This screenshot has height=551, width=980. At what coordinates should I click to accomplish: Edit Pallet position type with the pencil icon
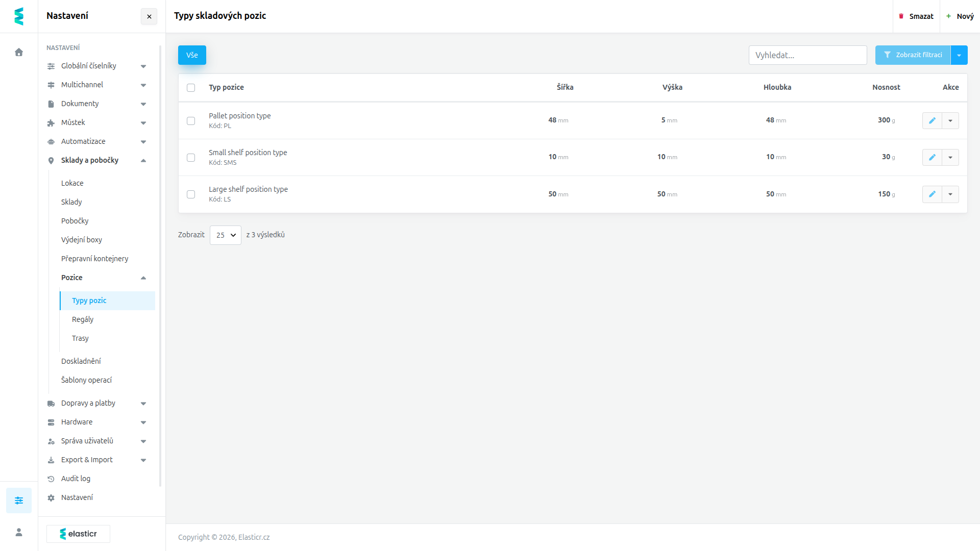tap(932, 120)
